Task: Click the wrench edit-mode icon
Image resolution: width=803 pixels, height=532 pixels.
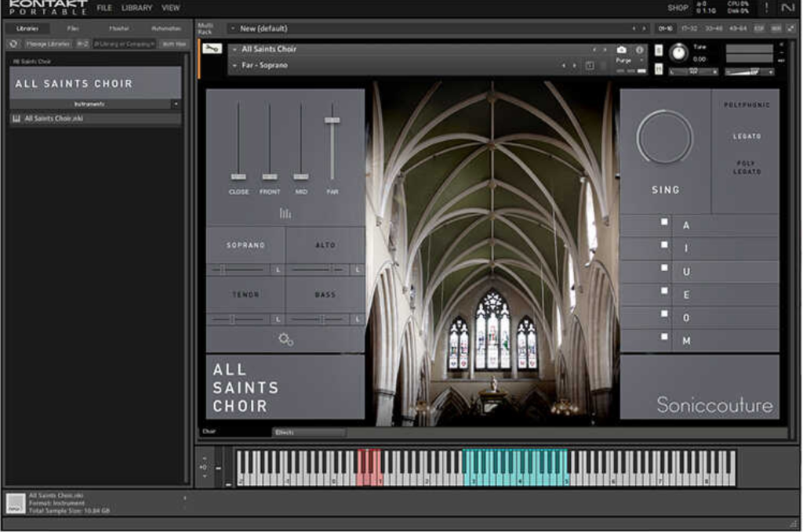Action: pos(212,49)
